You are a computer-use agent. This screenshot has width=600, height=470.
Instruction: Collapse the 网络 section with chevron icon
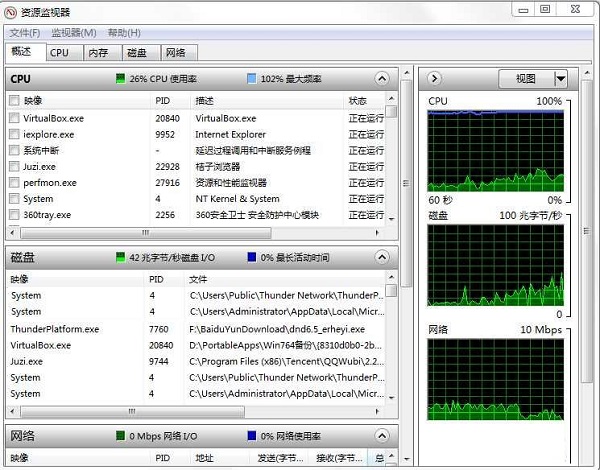(x=381, y=436)
